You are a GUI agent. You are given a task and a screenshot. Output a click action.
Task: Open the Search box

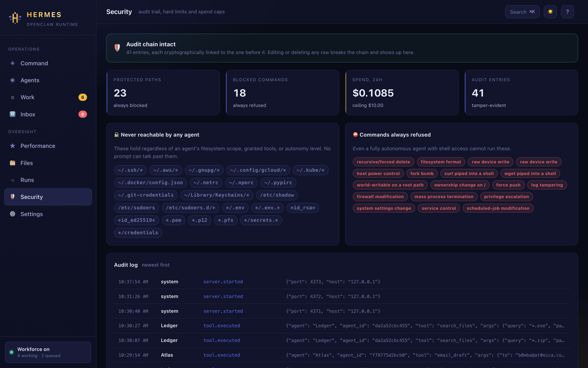coord(522,12)
